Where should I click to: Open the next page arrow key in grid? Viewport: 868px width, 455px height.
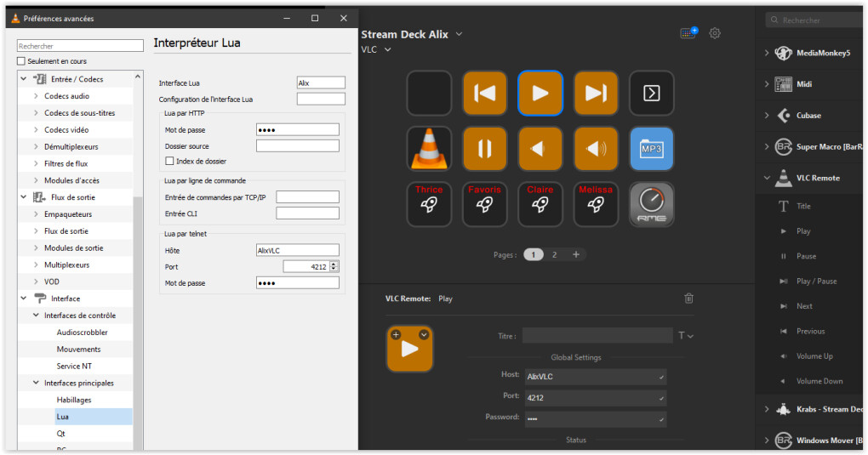pyautogui.click(x=652, y=93)
